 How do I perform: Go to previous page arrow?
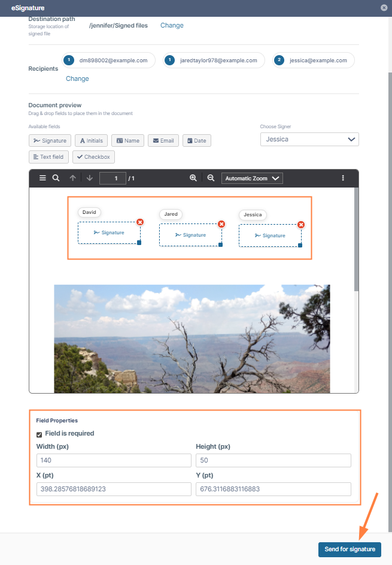coord(72,178)
